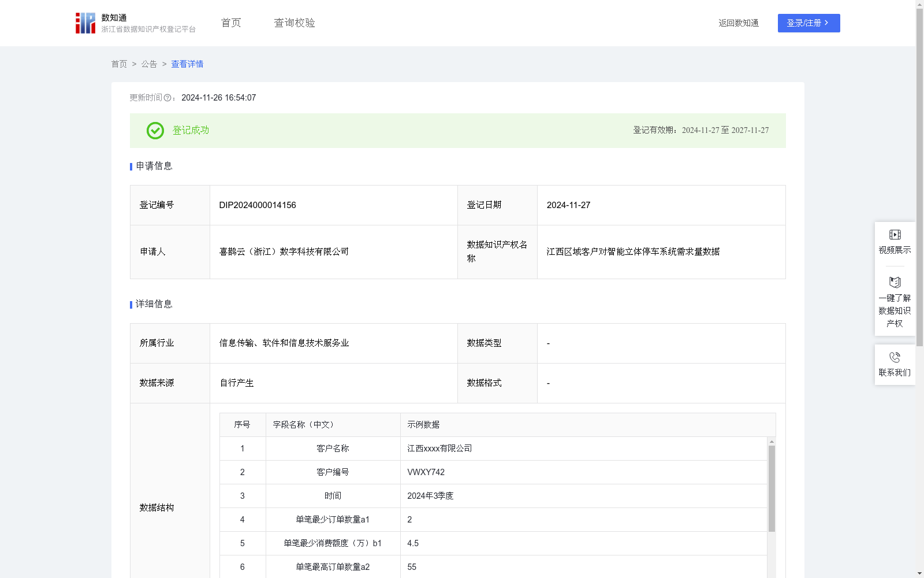Click sample value 江西xxxx有限公司
The image size is (924, 578).
tap(439, 449)
